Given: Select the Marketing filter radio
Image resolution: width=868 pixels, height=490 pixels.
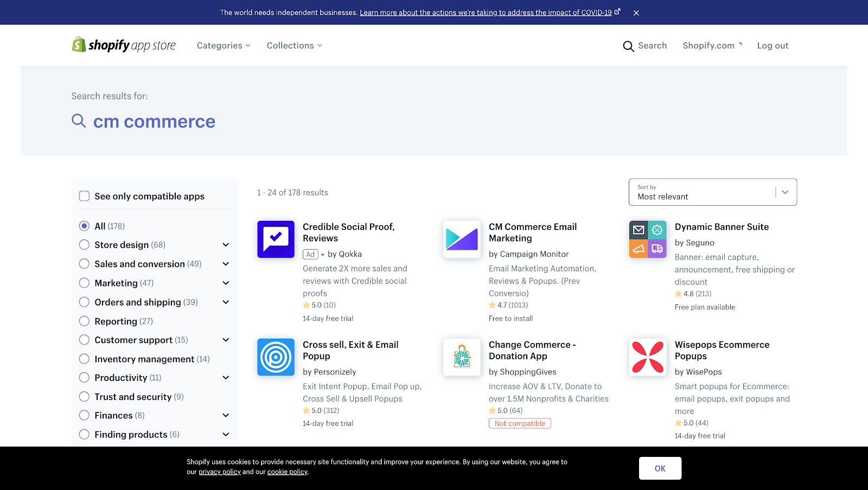Looking at the screenshot, I should [x=84, y=283].
